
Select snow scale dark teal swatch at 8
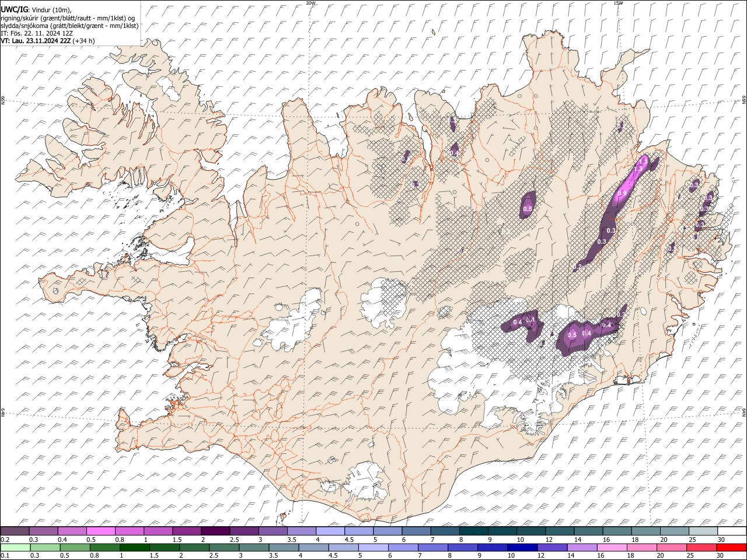tap(473, 531)
